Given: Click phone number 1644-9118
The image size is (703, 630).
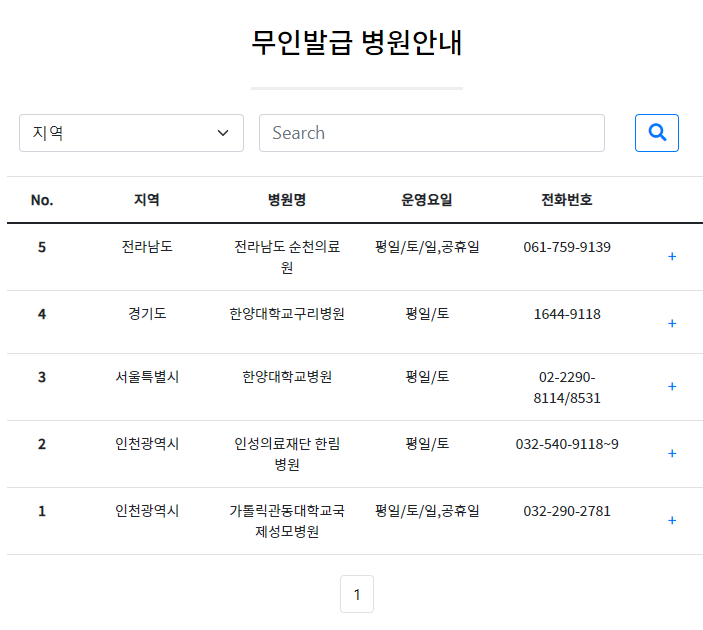Looking at the screenshot, I should point(567,314).
